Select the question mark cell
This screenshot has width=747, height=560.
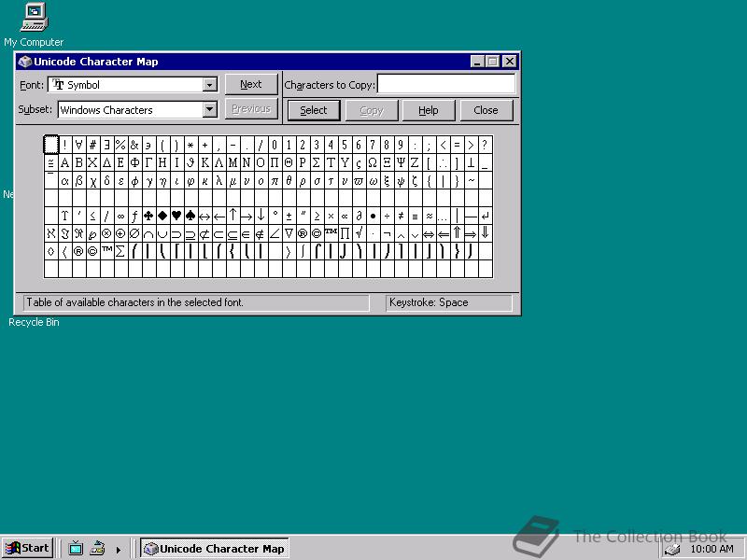(486, 145)
